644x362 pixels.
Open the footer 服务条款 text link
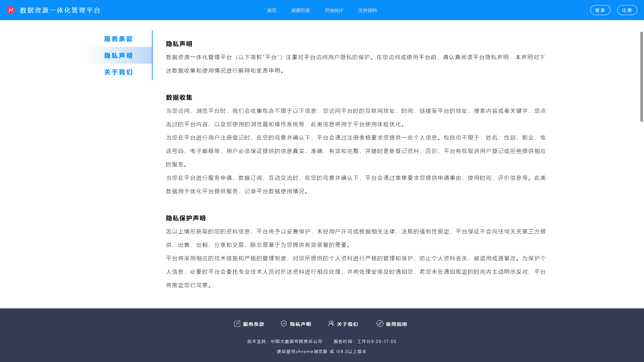point(254,324)
